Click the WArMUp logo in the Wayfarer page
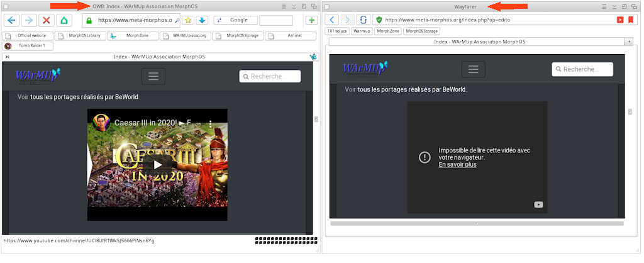Viewport: 644px width, 263px height. click(x=365, y=69)
